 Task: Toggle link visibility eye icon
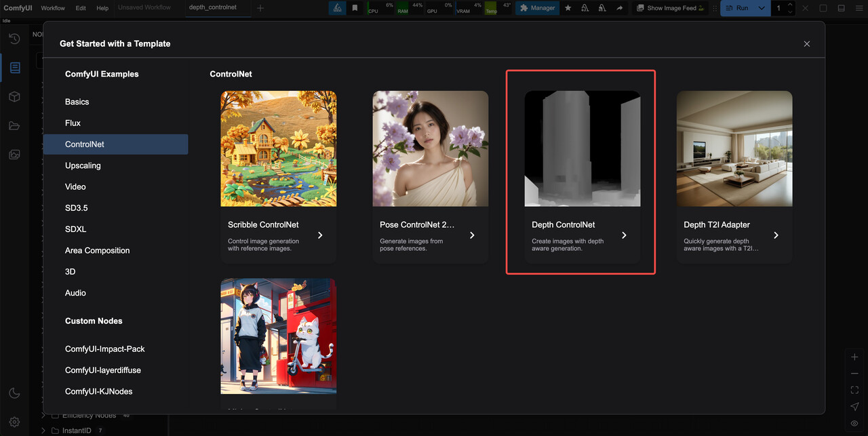(854, 423)
